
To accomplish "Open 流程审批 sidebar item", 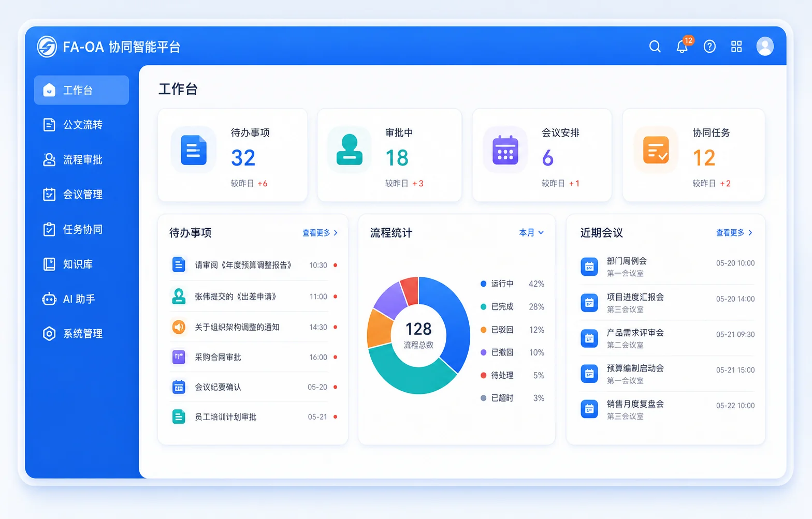I will (81, 159).
